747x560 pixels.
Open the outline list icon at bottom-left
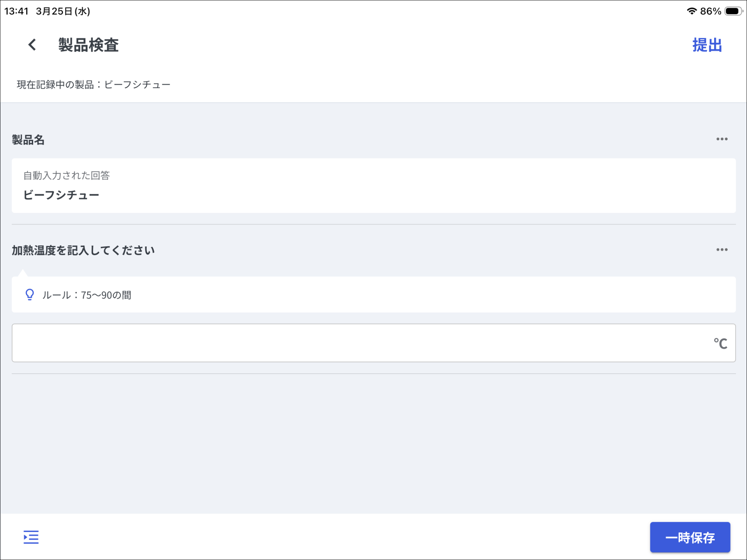pyautogui.click(x=31, y=537)
